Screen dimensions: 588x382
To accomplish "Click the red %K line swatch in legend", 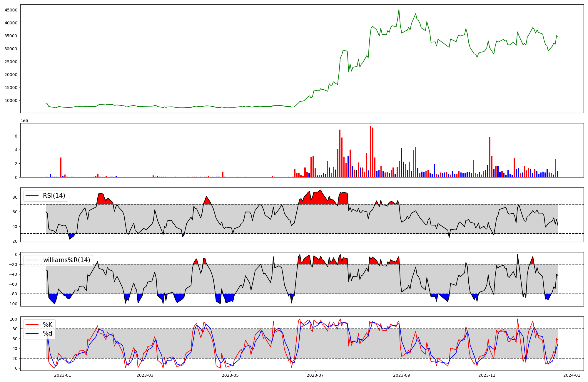I will [32, 325].
